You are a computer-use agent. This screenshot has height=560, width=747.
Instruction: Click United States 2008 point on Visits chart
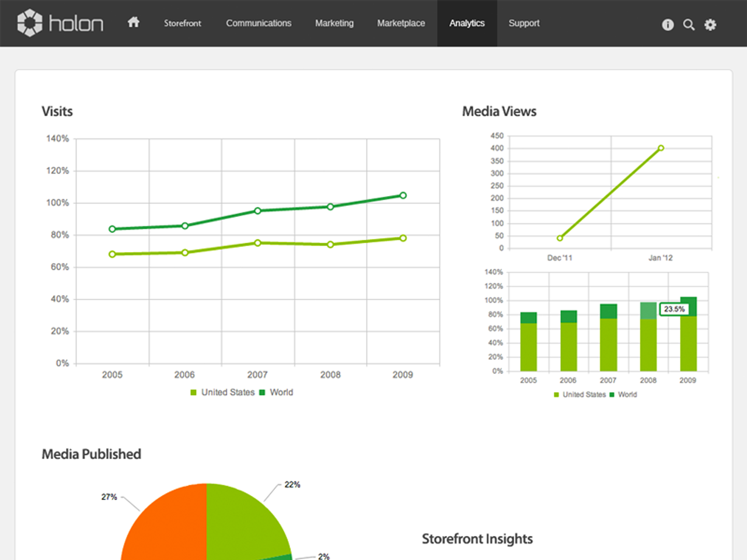tap(330, 244)
